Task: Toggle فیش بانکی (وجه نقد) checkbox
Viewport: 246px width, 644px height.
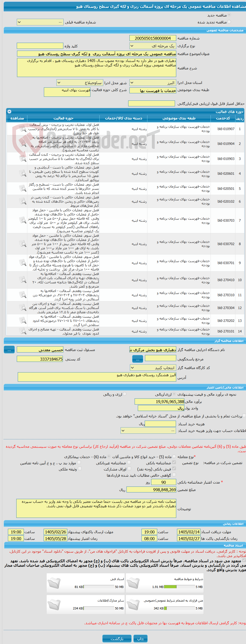Action: point(174,468)
